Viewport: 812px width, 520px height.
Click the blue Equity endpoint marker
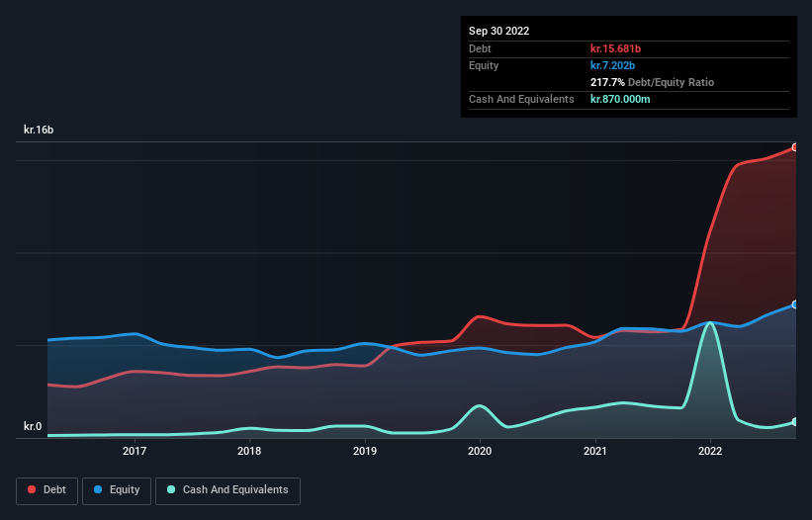[795, 304]
